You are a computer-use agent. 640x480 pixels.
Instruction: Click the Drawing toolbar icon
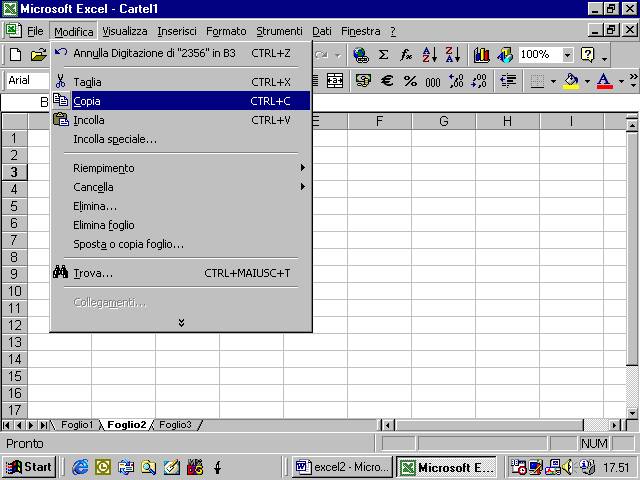[x=504, y=55]
